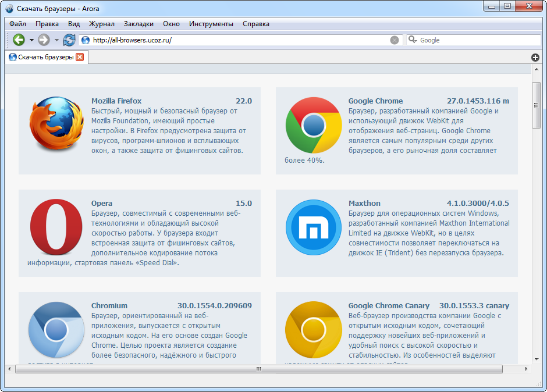The image size is (547, 392).
Task: Click Canary version 30.0.1553.3 canary
Action: tap(474, 306)
